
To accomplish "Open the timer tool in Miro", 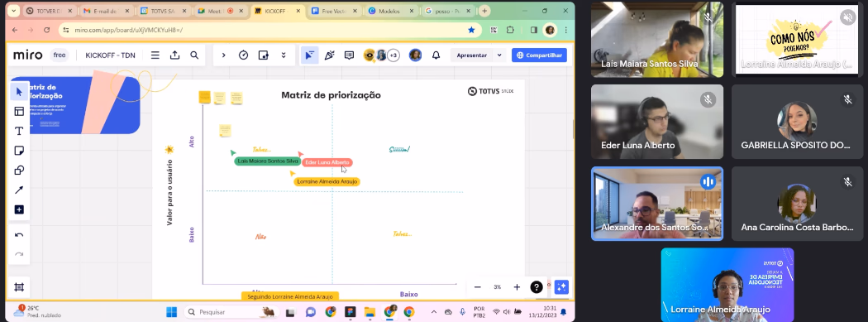I will (x=244, y=55).
